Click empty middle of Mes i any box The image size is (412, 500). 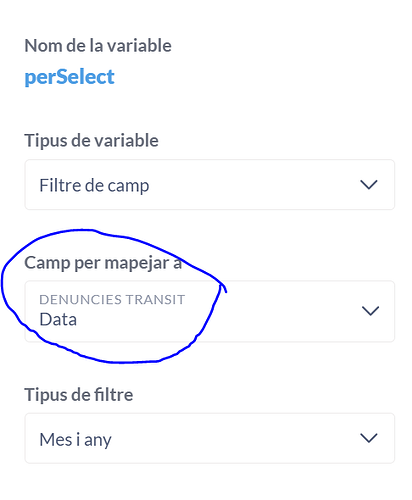click(x=233, y=438)
